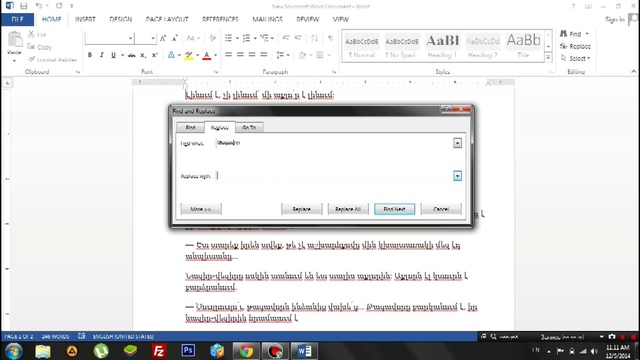Screen dimensions: 640x360
Task: Click Replace in the Editing group
Action: pos(576,47)
